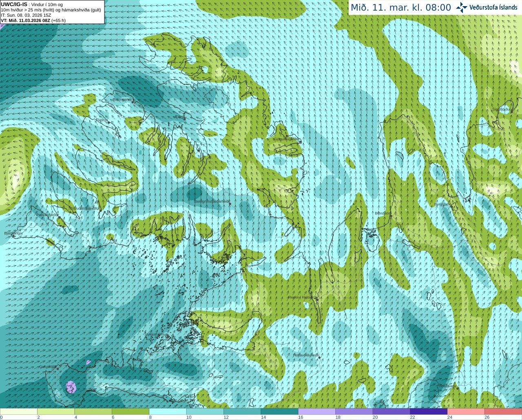Click the 18–20 m/s purple legend swatch
This screenshot has width=522, height=420.
(354, 411)
